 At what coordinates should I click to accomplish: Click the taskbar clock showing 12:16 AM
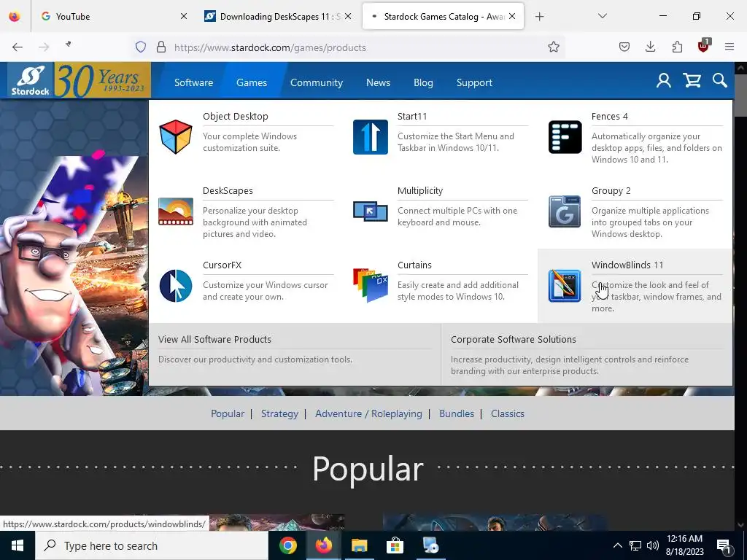pyautogui.click(x=684, y=545)
